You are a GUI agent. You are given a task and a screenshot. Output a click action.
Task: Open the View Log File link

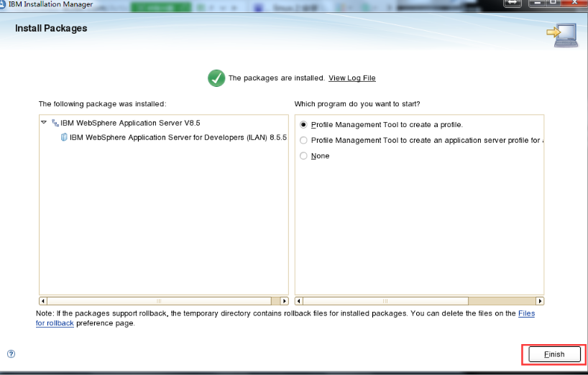click(352, 78)
